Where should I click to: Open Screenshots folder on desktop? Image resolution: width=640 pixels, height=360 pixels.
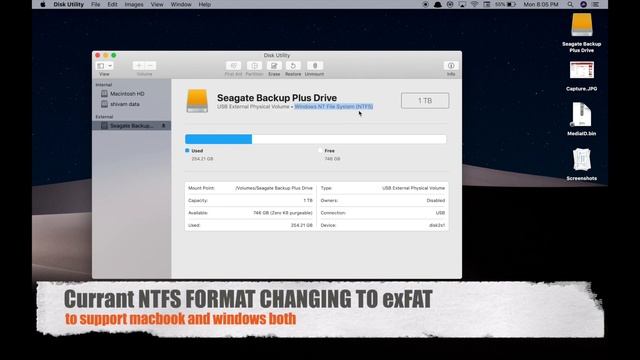(582, 160)
